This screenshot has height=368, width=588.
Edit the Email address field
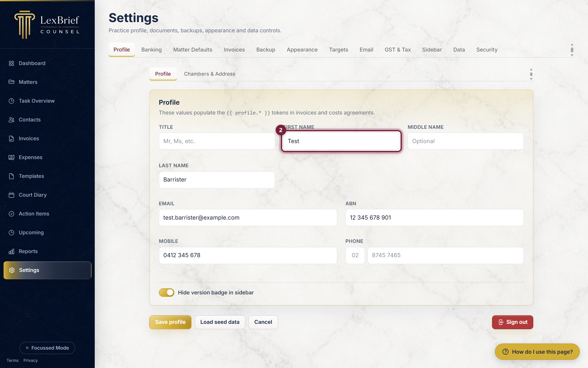pos(248,218)
